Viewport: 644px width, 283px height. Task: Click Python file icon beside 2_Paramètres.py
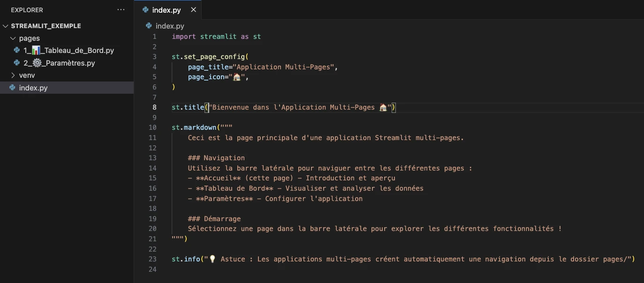pyautogui.click(x=16, y=63)
